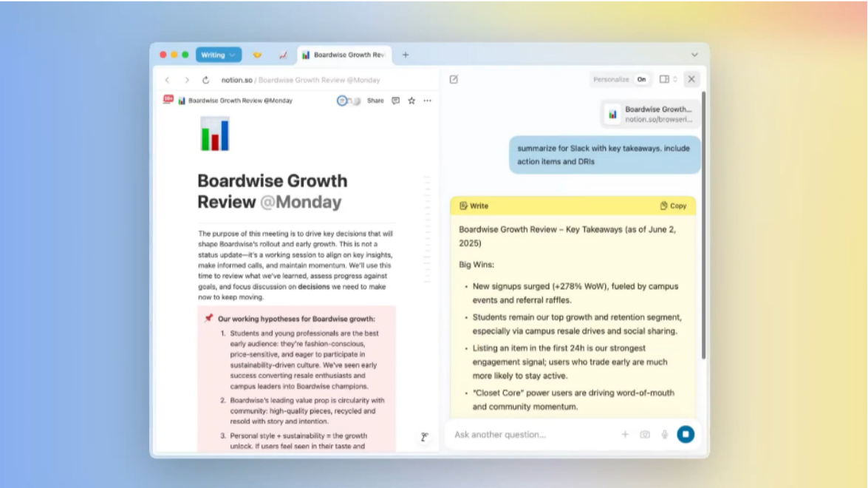Reload the Notion page
Image resolution: width=868 pixels, height=488 pixels.
point(205,80)
